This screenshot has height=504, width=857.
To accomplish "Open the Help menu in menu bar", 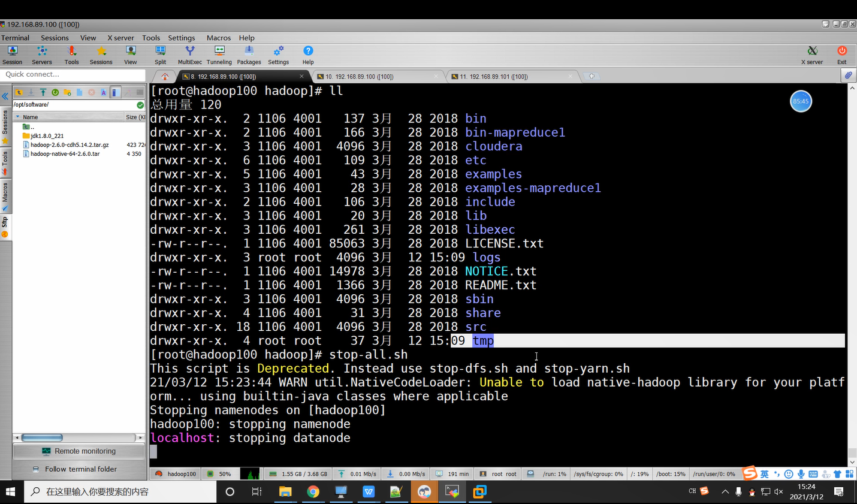I will (x=247, y=38).
